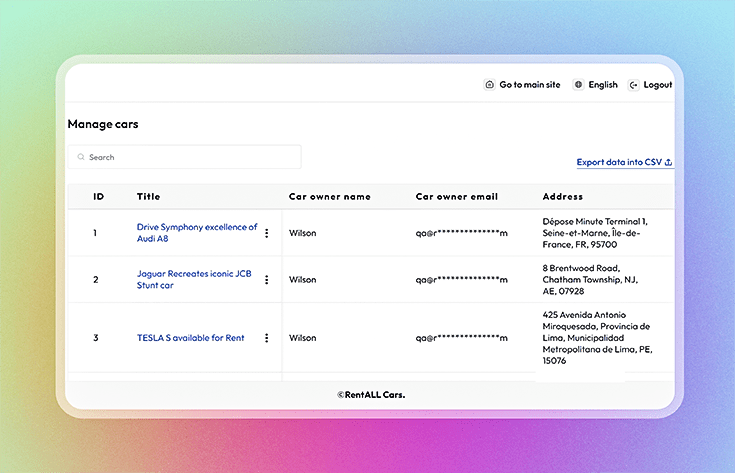Select owner name Wilson in row 2
Viewport: 735px width, 473px height.
[302, 279]
